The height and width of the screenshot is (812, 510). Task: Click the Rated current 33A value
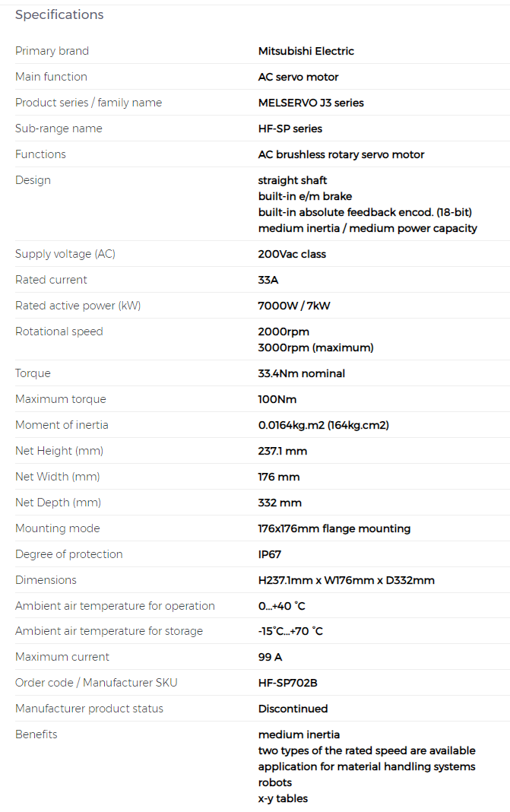click(x=268, y=280)
